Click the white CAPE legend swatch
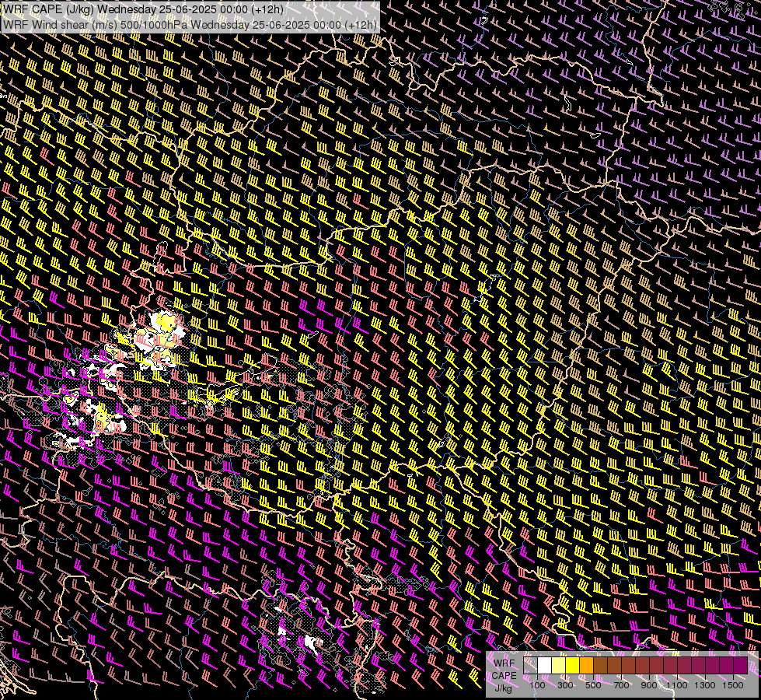 pyautogui.click(x=545, y=665)
